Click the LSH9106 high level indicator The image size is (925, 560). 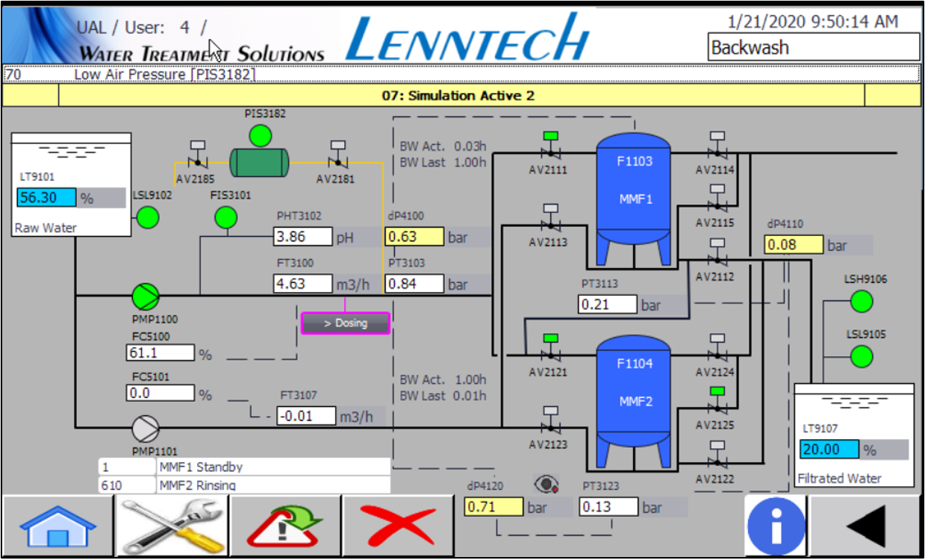pos(862,302)
